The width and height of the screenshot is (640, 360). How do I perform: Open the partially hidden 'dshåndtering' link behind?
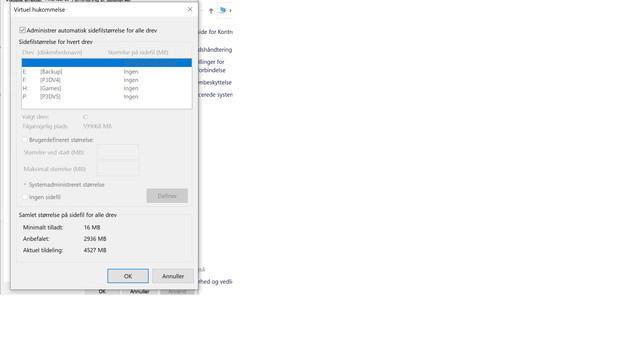coord(215,50)
